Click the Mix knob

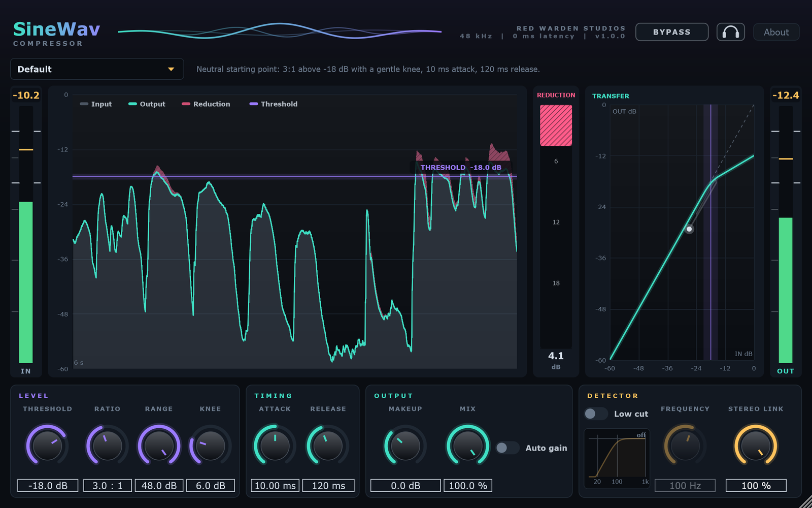click(468, 446)
